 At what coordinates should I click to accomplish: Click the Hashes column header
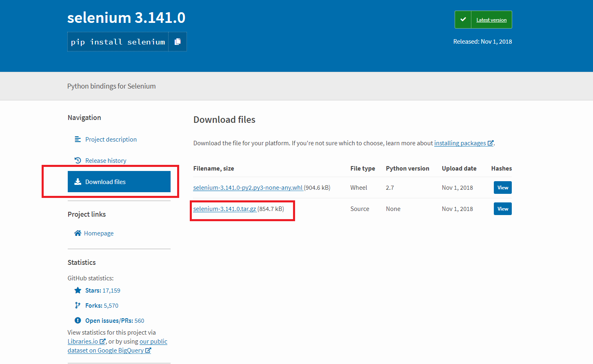click(501, 168)
